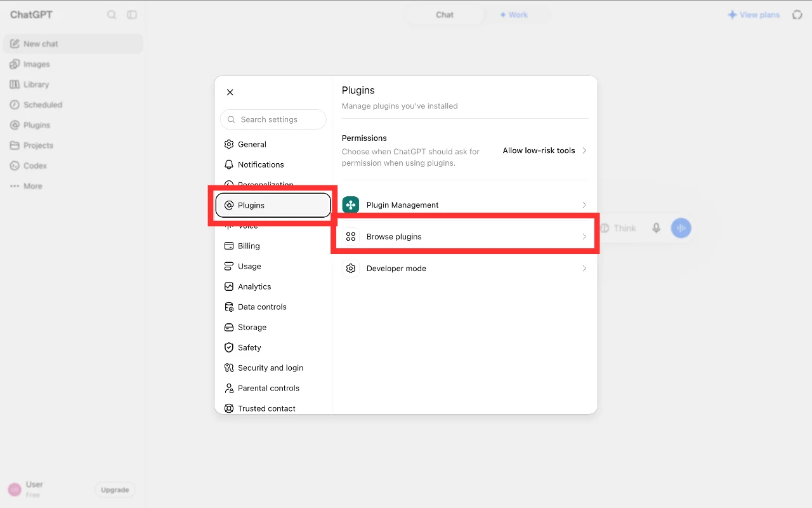Screen dimensions: 812x508
Task: Click the green Plugin Management icon
Action: click(x=351, y=204)
